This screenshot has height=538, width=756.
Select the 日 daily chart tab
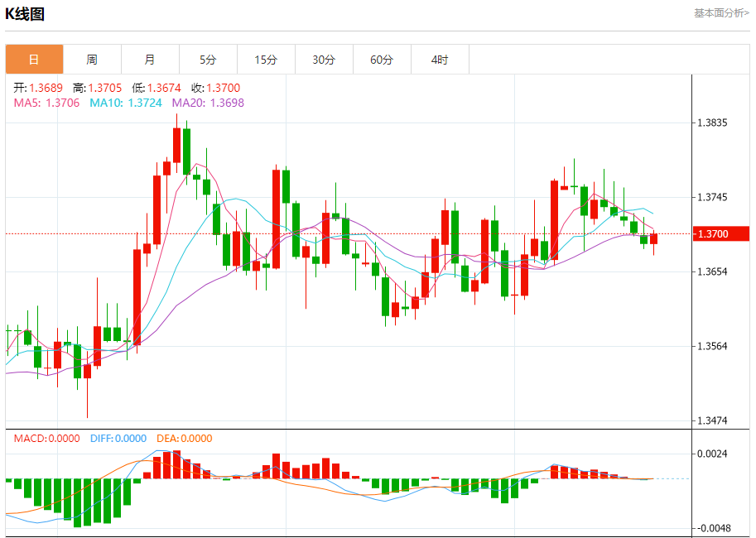click(x=34, y=60)
